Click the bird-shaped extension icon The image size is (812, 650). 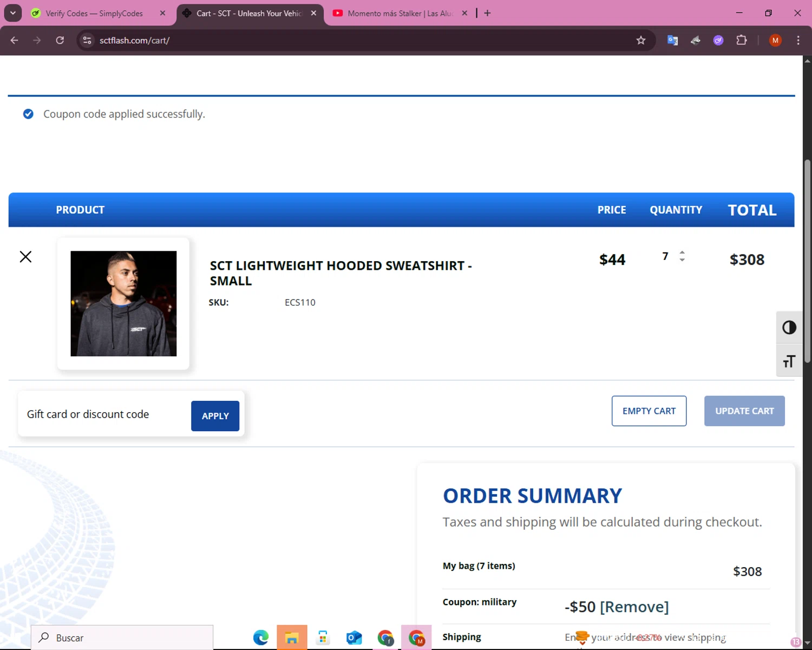coord(696,40)
